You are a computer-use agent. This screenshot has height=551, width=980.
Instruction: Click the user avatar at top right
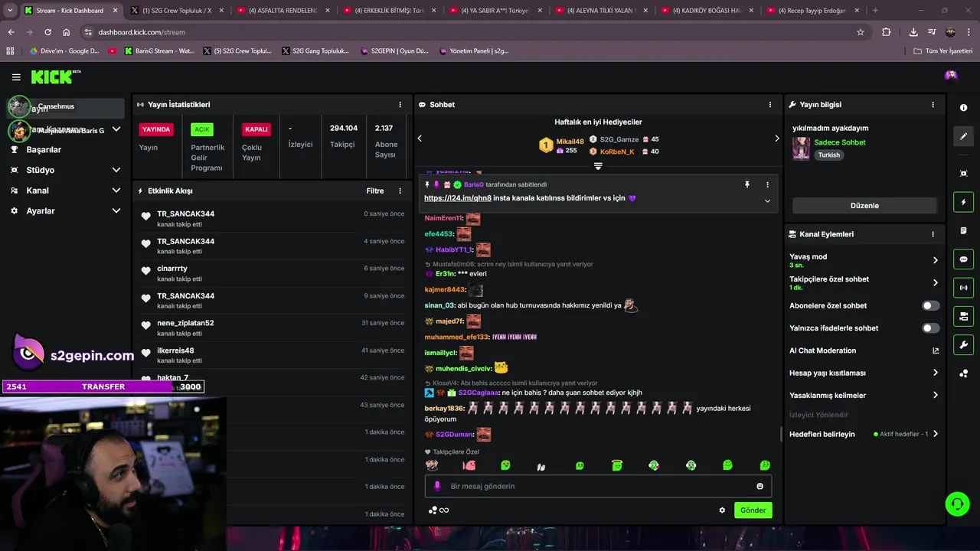pos(951,75)
